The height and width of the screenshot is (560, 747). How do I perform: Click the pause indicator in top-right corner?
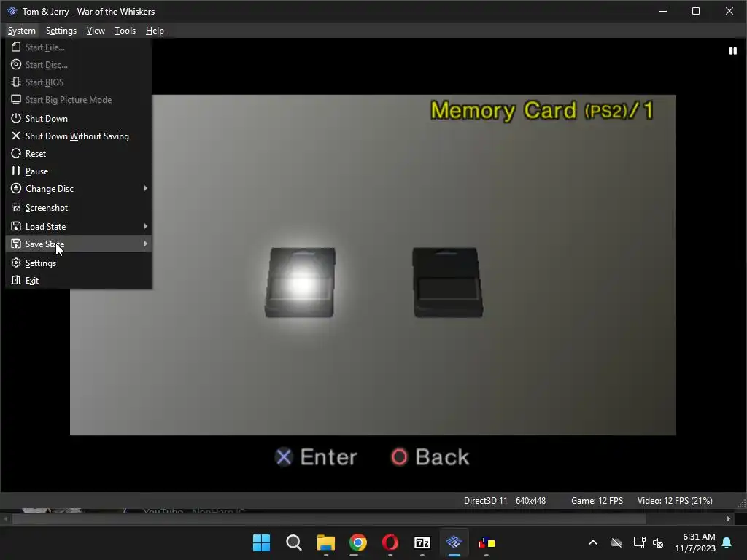(x=732, y=51)
